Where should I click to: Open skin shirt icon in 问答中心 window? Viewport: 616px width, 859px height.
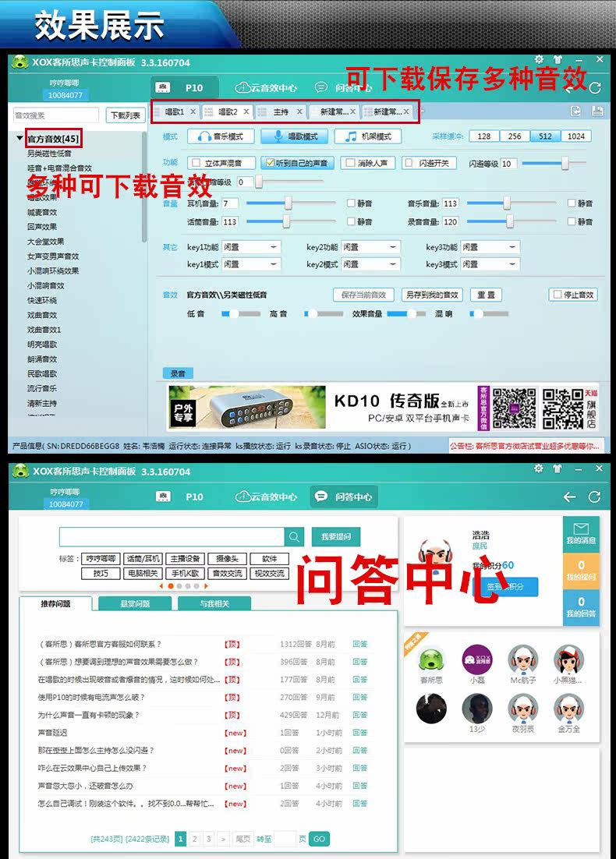point(558,468)
